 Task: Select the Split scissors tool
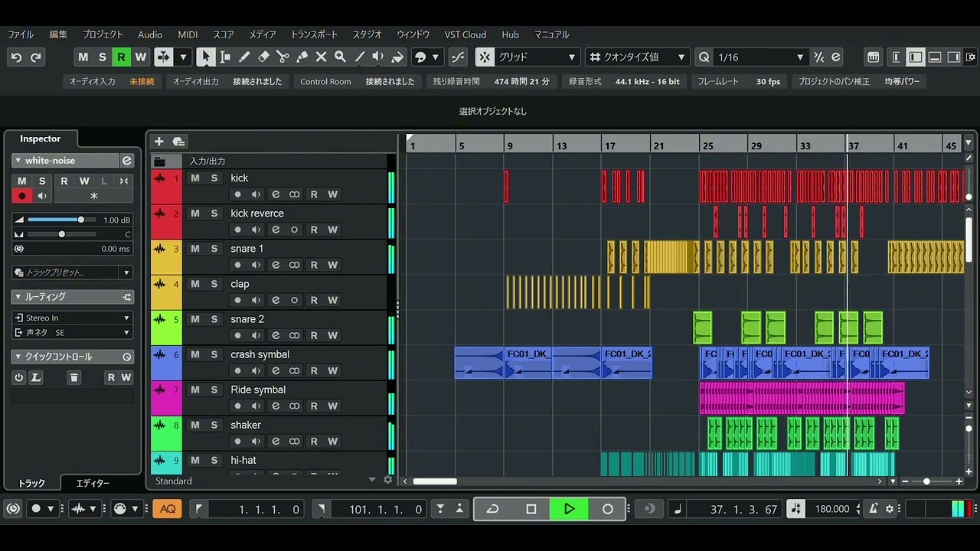coord(283,57)
